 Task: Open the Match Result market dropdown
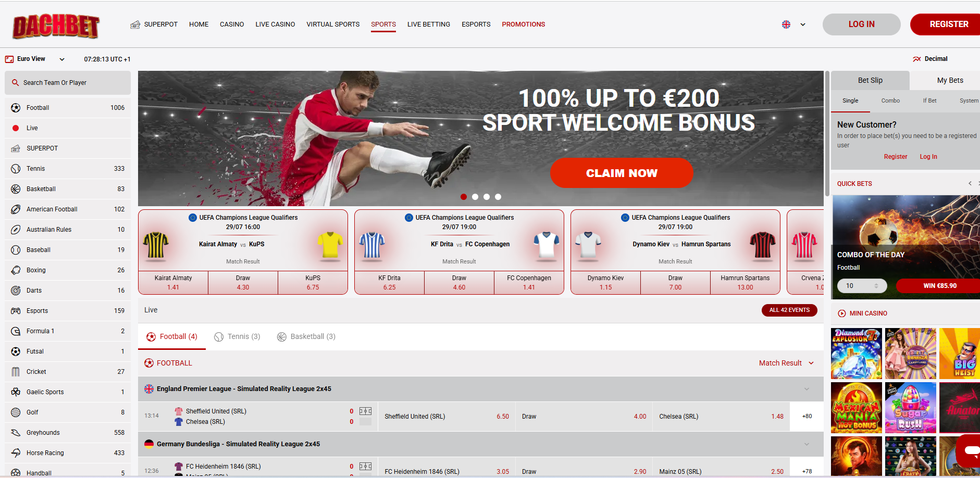point(786,363)
